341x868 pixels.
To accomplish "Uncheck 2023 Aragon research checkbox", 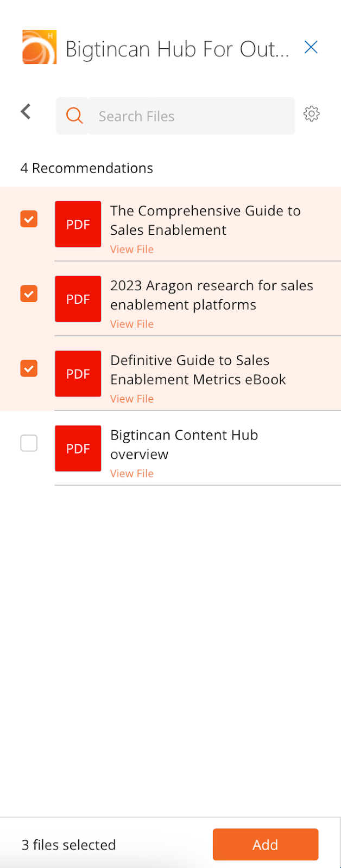I will coord(29,294).
